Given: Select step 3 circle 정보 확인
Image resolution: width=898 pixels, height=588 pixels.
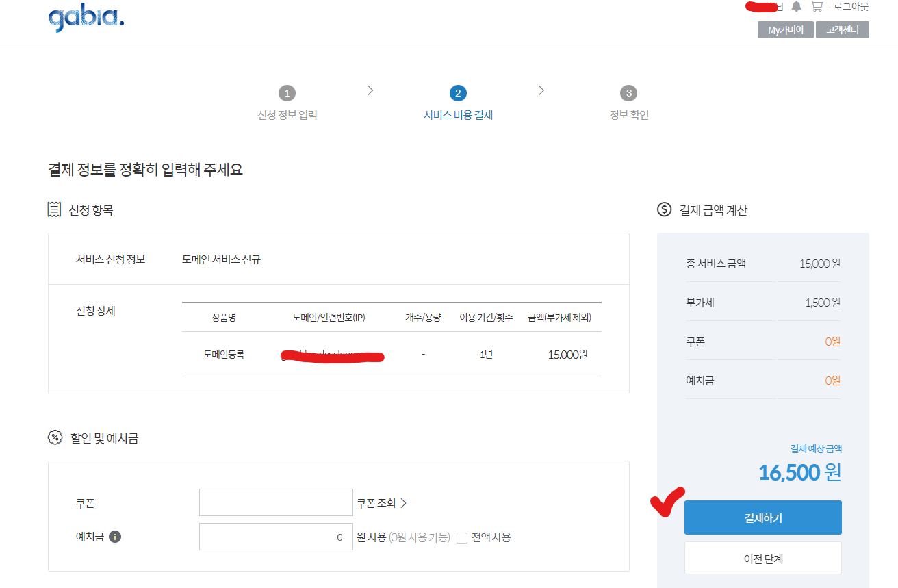Looking at the screenshot, I should 629,93.
